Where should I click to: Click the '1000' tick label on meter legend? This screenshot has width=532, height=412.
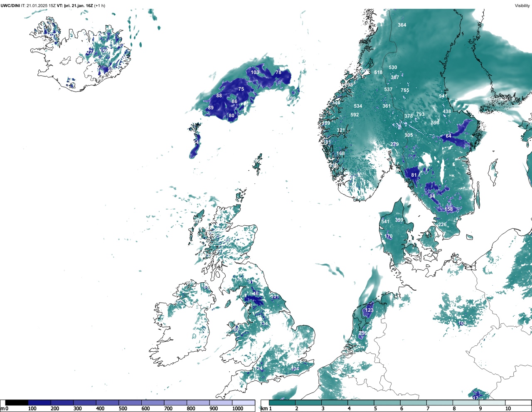point(238,409)
